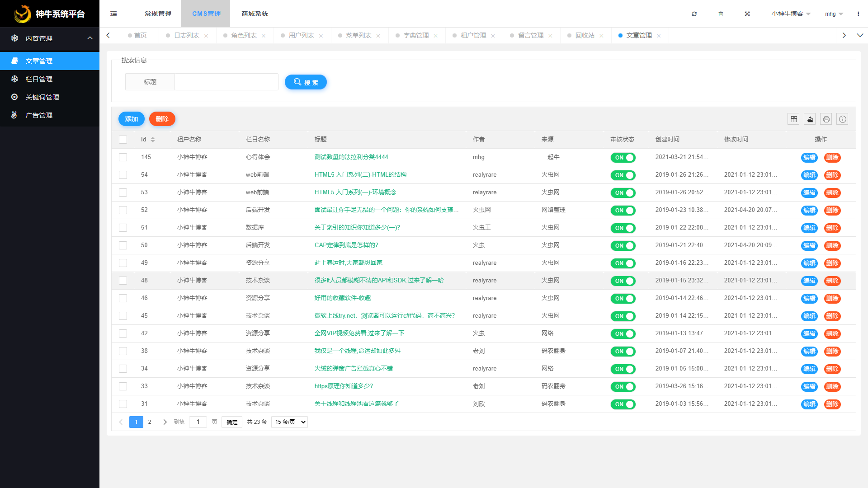Check the select-all checkbox in the table header

123,140
